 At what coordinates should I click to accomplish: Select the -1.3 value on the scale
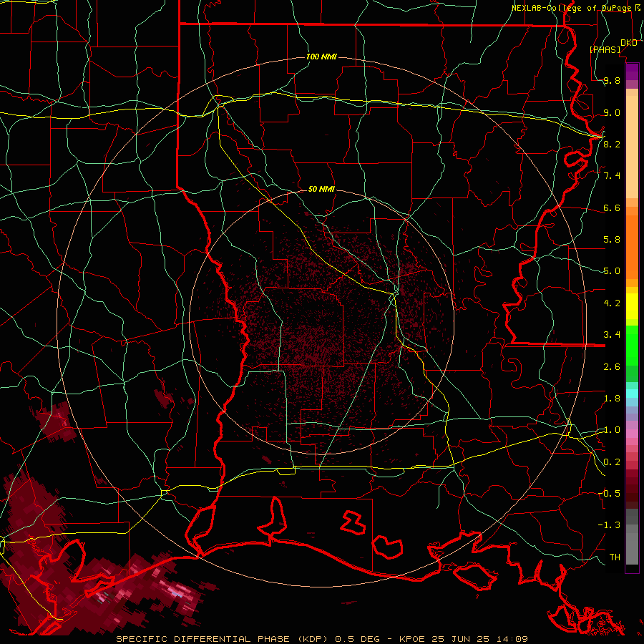(x=609, y=525)
